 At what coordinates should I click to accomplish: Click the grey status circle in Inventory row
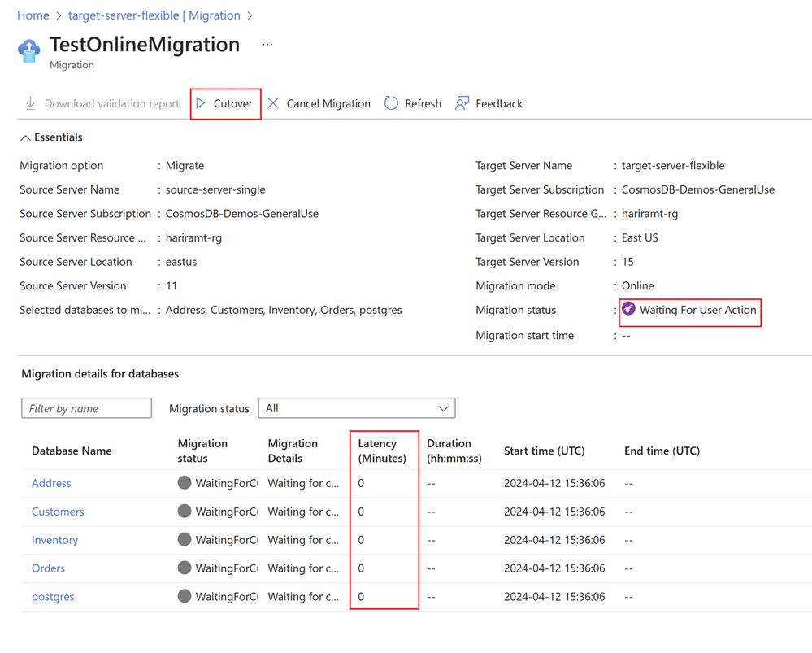pyautogui.click(x=185, y=539)
